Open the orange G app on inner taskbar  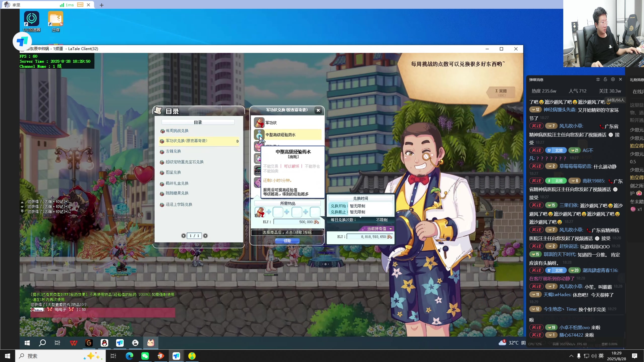[89, 343]
